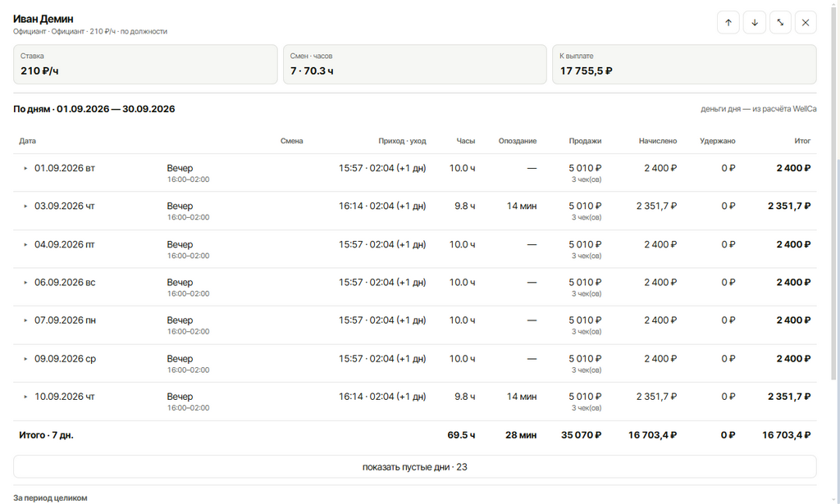
Task: Click the За период целиком heading
Action: pos(50,498)
